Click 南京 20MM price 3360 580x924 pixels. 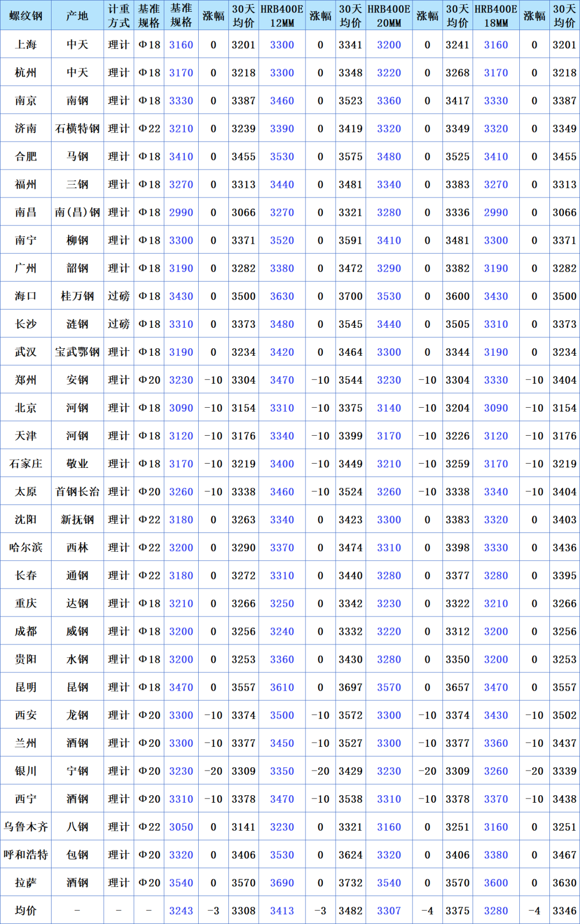389,100
